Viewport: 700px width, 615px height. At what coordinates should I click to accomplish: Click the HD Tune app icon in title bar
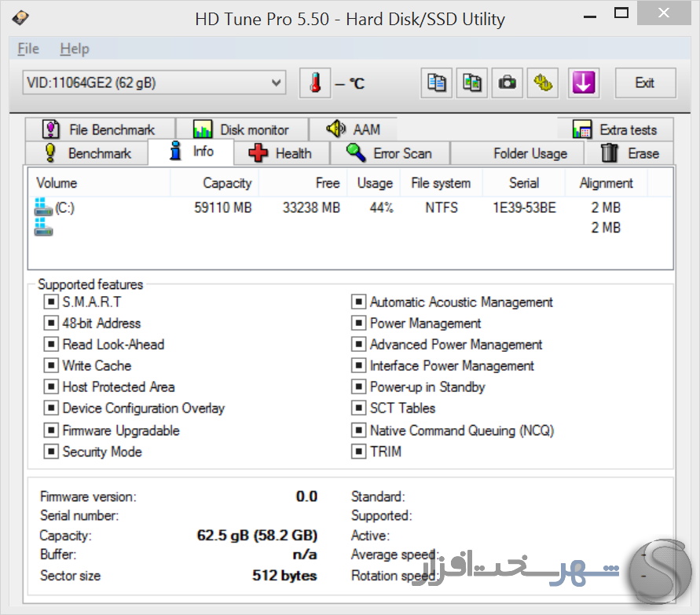click(x=20, y=18)
